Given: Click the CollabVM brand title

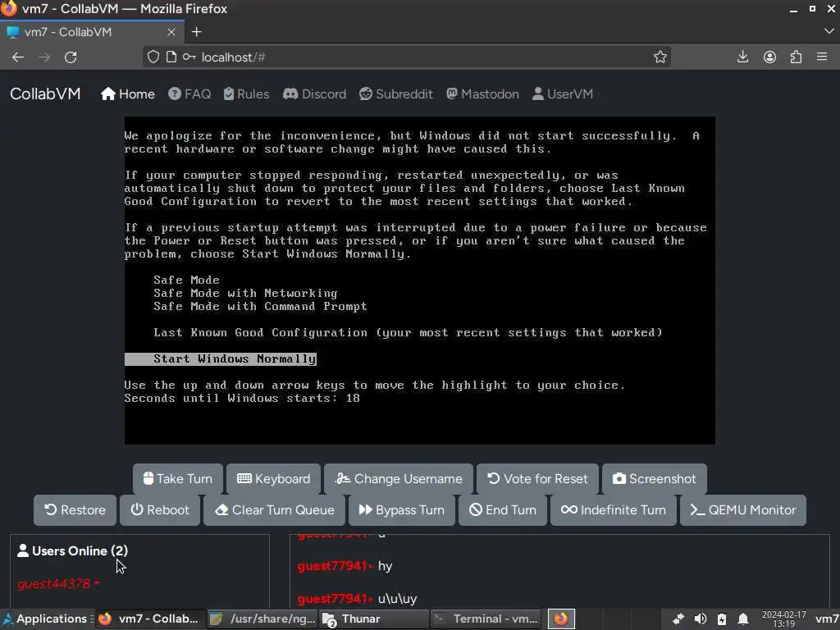Looking at the screenshot, I should [x=46, y=94].
